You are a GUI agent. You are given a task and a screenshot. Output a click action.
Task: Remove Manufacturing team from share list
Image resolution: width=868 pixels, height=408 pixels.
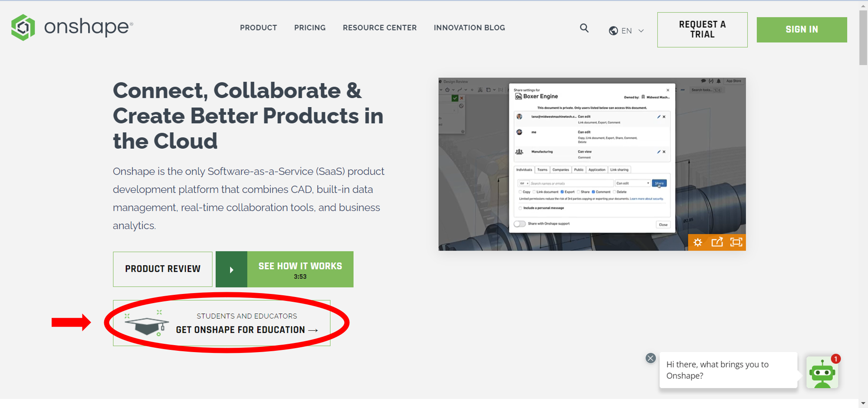(x=664, y=152)
